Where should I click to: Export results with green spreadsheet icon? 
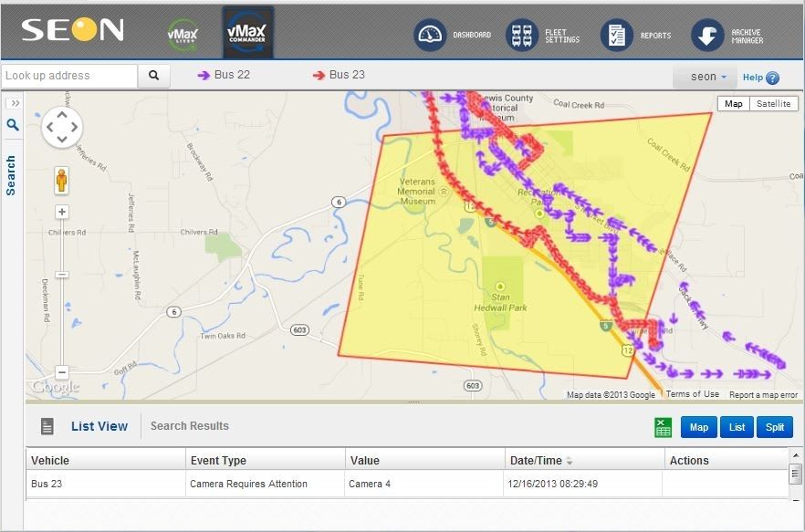coord(664,427)
